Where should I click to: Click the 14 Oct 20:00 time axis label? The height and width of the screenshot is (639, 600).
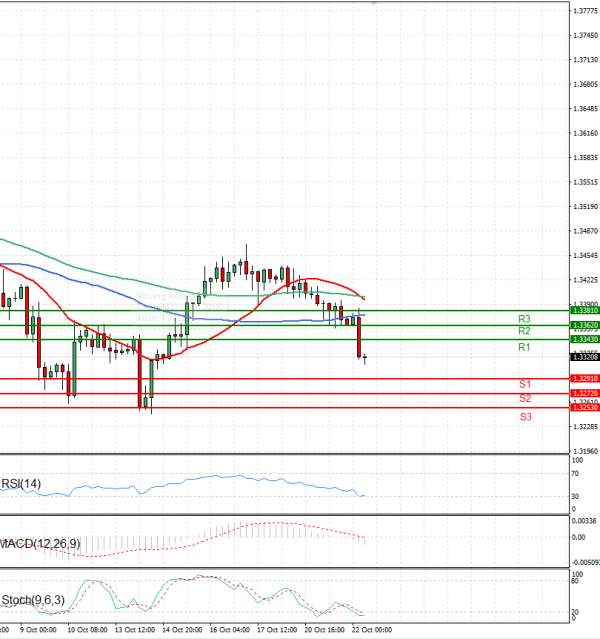click(x=182, y=631)
